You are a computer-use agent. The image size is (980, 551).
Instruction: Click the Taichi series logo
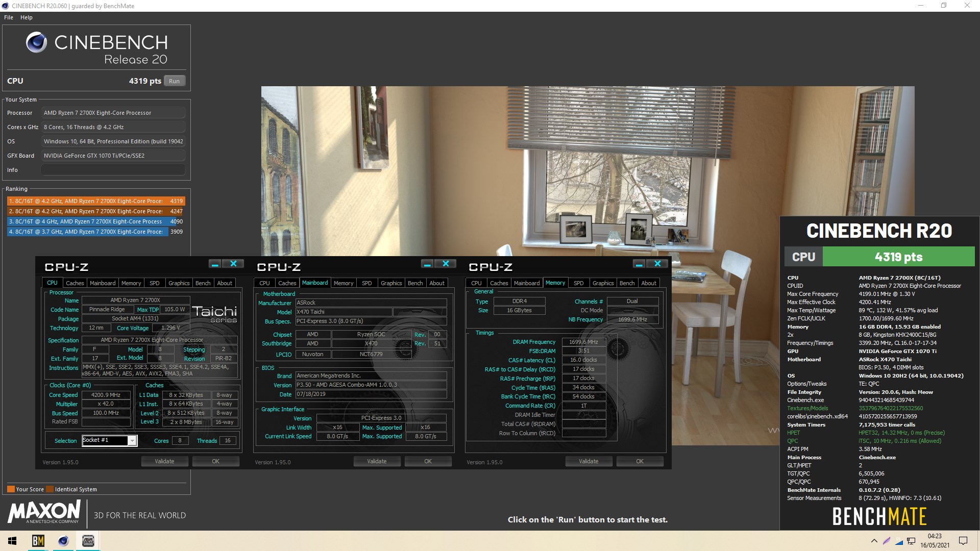[x=214, y=314]
